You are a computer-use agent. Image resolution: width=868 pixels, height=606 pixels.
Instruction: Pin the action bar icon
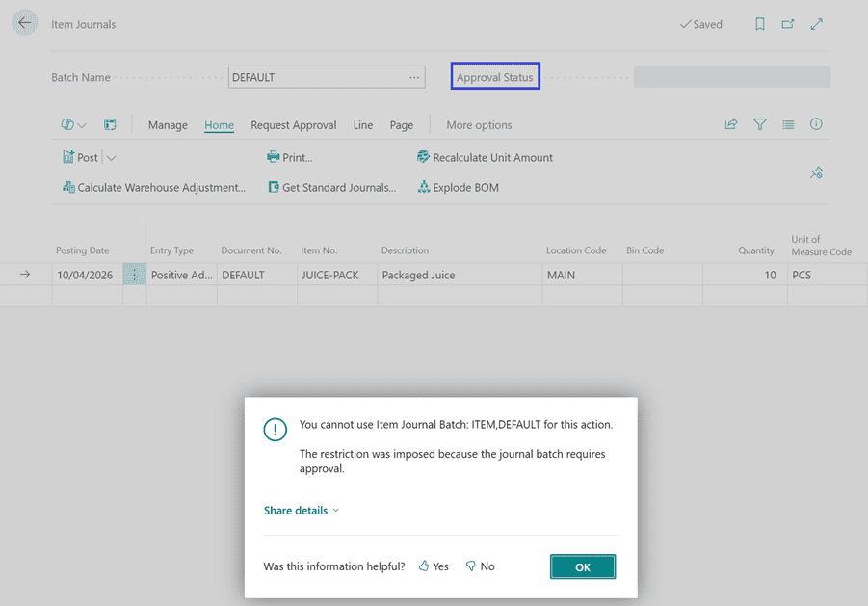(816, 172)
